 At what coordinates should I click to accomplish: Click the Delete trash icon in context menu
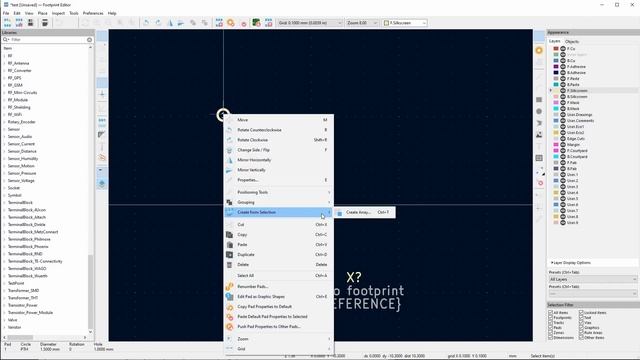pyautogui.click(x=229, y=264)
